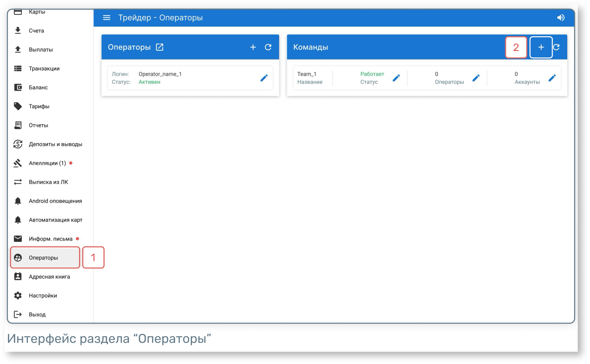Open Адресная книга page

tap(49, 277)
